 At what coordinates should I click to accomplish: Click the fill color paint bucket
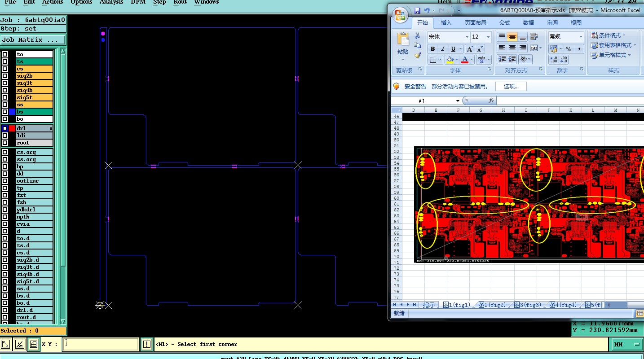pyautogui.click(x=450, y=60)
